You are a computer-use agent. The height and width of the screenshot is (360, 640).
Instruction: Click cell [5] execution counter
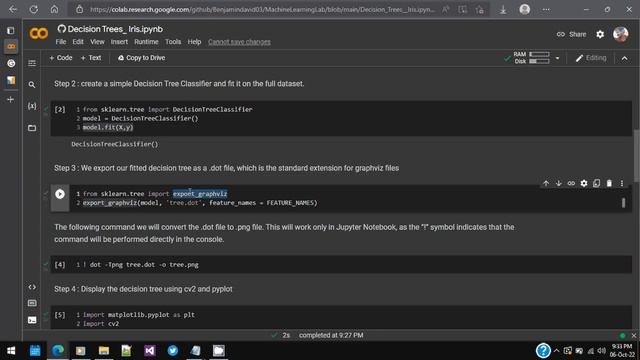pos(60,315)
